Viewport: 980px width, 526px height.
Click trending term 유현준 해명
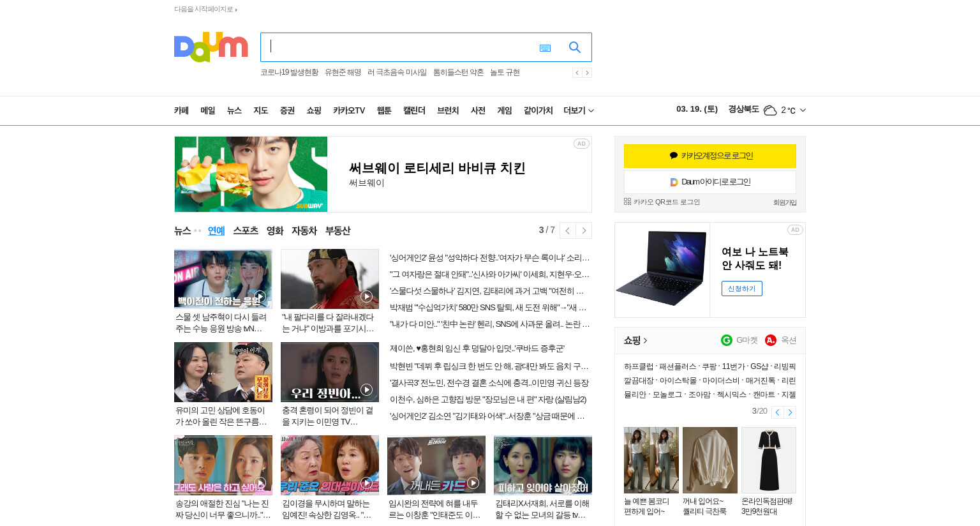(x=343, y=73)
